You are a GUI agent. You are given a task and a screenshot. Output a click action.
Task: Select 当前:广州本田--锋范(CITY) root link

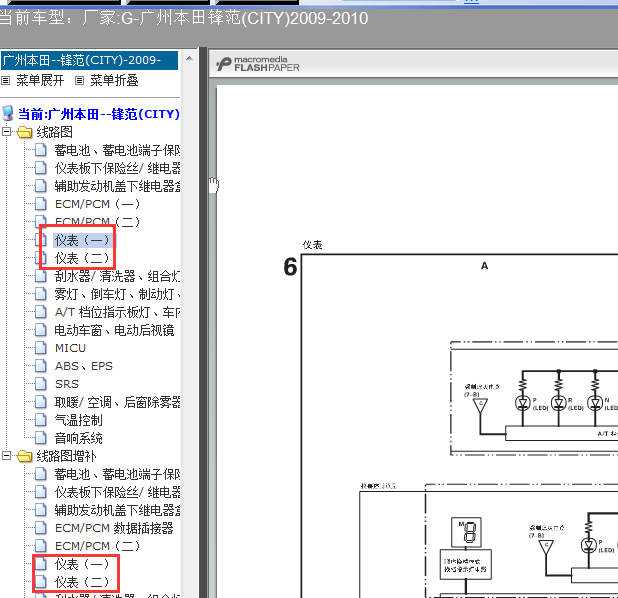99,114
